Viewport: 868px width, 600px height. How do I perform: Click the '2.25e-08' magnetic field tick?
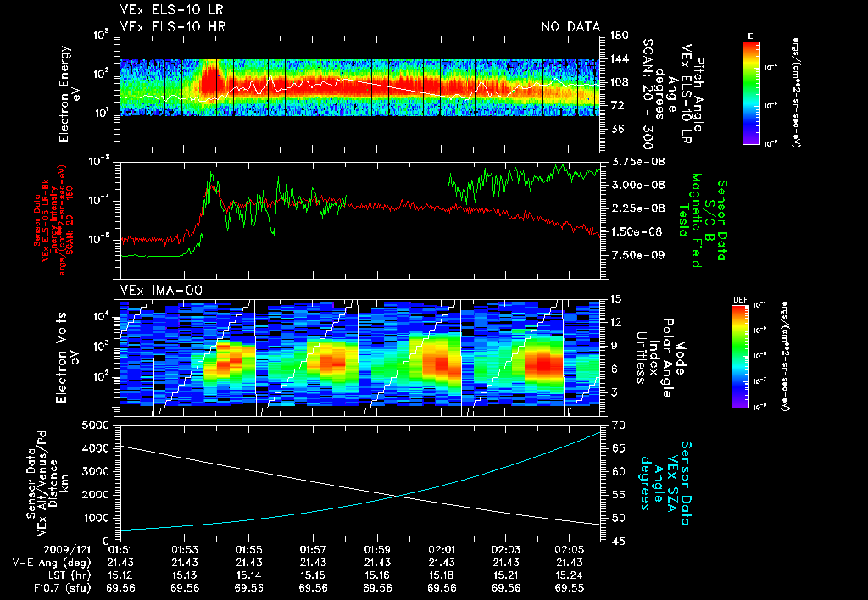point(637,208)
